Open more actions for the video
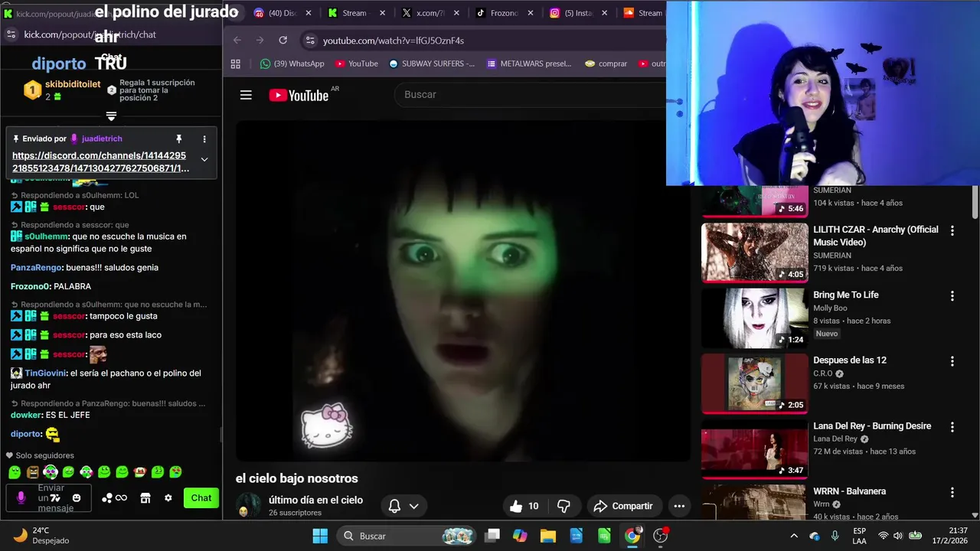980x551 pixels. [x=678, y=506]
